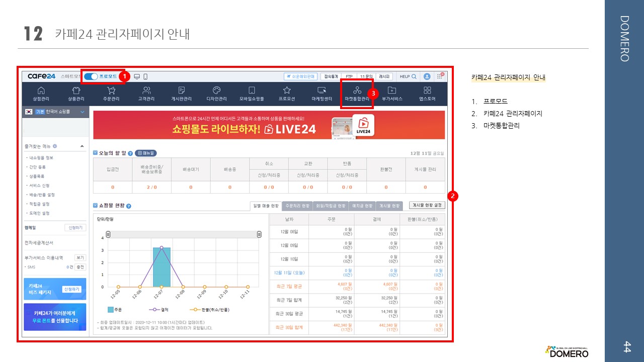Open mobile shop preview phone icon

[145, 77]
